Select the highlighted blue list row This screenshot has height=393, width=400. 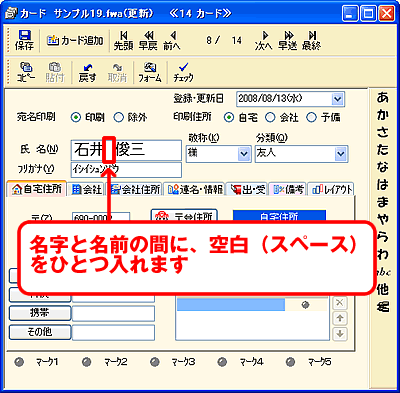tap(231, 305)
